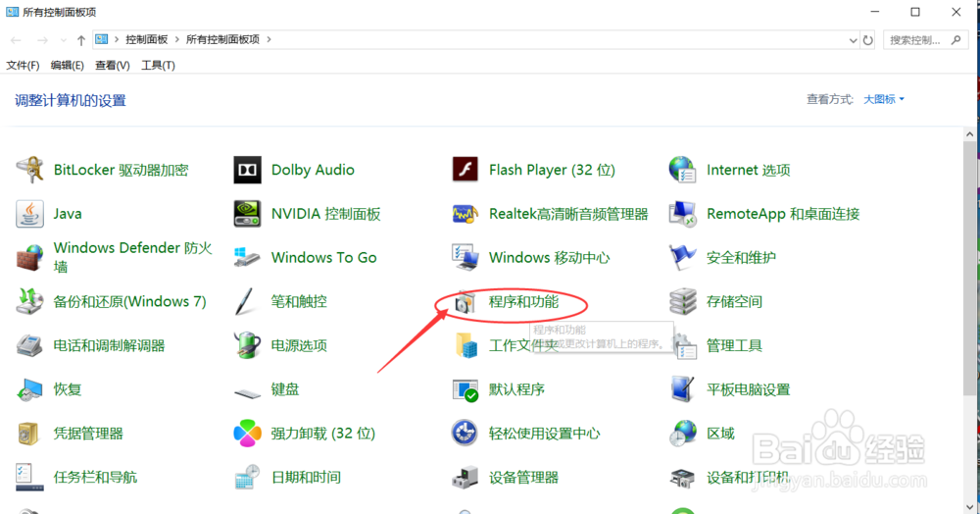Open 设备和打印机 icon
This screenshot has width=980, height=514.
pyautogui.click(x=682, y=477)
